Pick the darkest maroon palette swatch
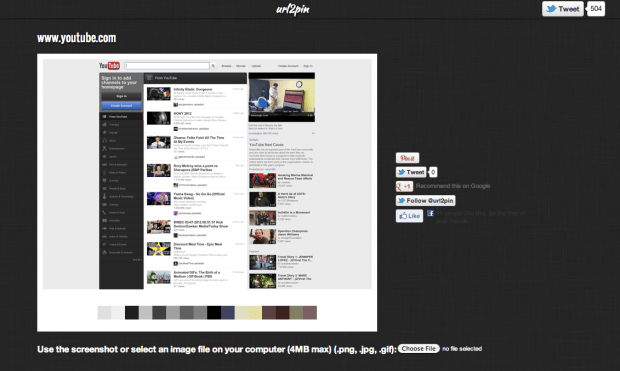Screen dimensions: 620x371 pyautogui.click(x=282, y=312)
